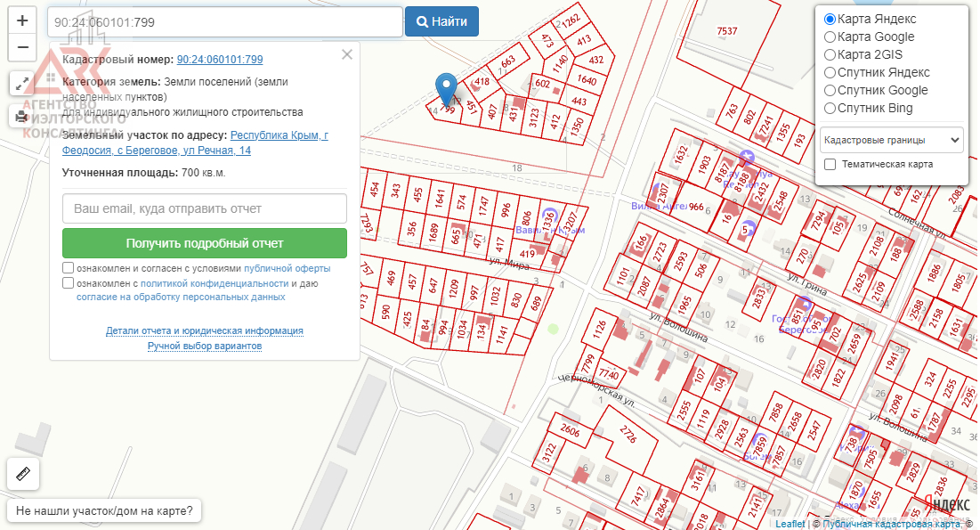Zoom out of the map
This screenshot has height=530, width=980.
[x=22, y=47]
